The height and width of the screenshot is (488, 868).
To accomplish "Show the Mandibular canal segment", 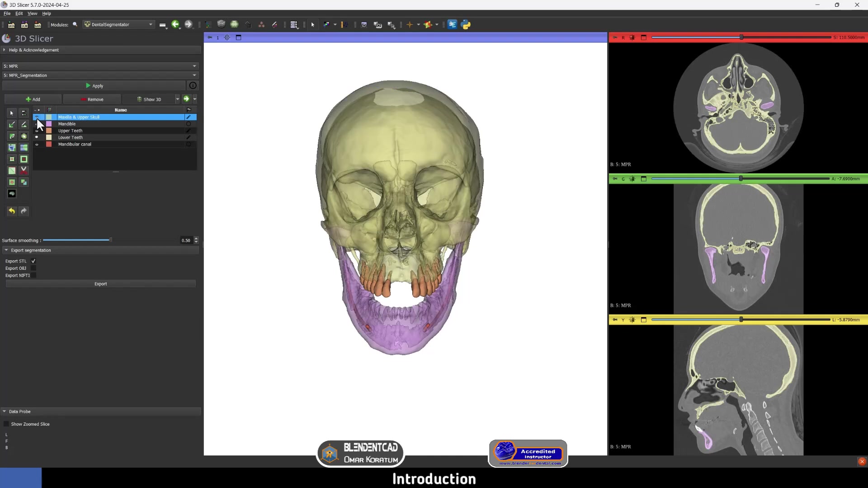I will [37, 144].
